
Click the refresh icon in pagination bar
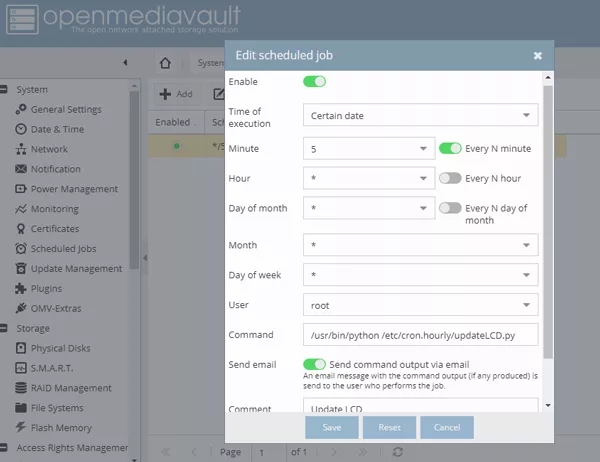tap(397, 452)
